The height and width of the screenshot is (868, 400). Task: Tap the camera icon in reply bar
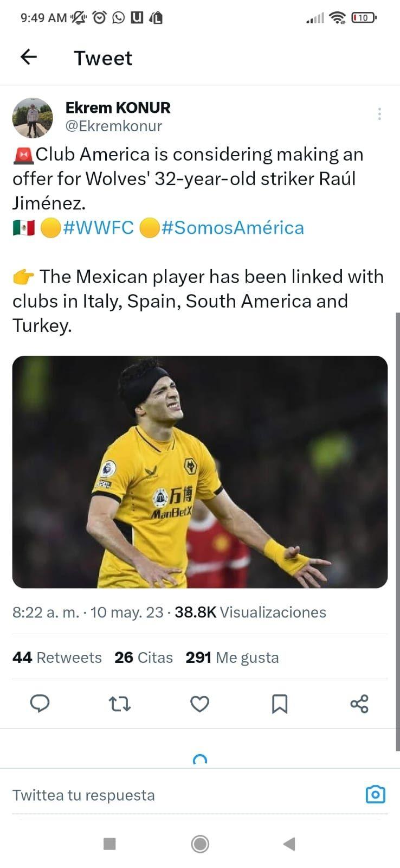(375, 795)
